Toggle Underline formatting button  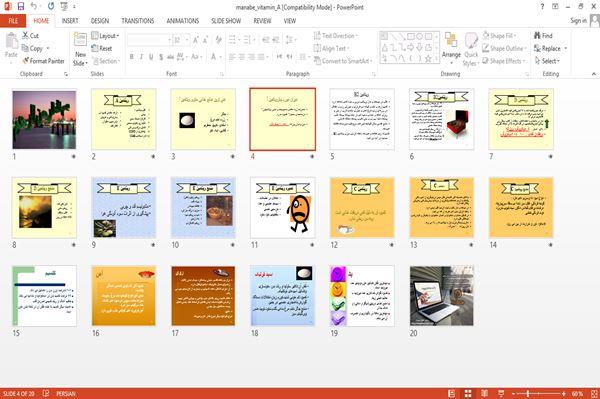tap(151, 57)
